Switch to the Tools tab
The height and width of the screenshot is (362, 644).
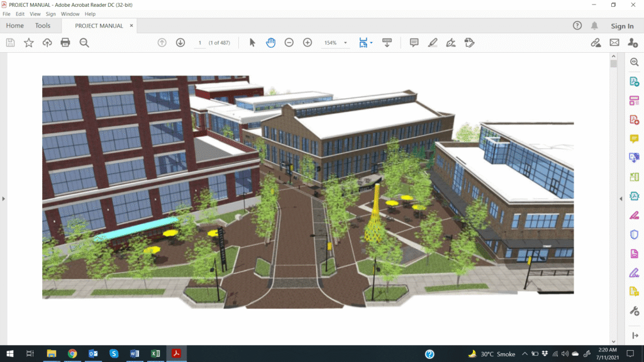tap(43, 26)
